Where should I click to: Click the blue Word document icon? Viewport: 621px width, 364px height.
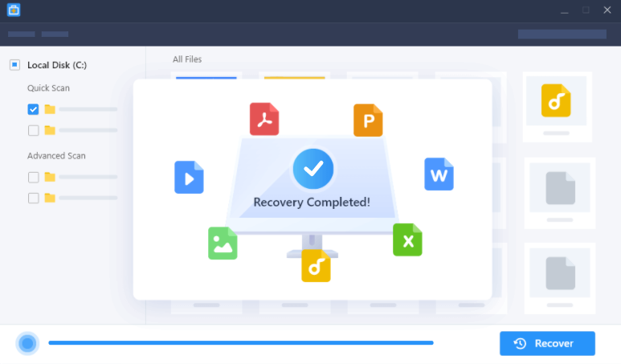click(x=439, y=174)
